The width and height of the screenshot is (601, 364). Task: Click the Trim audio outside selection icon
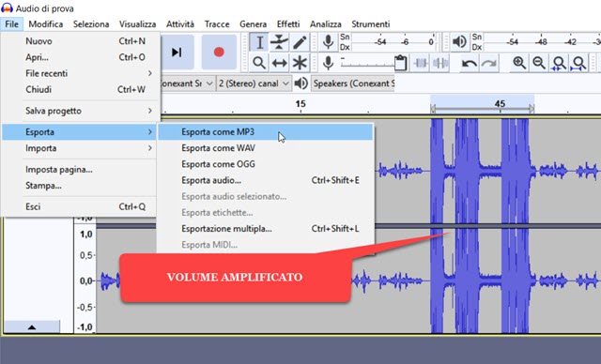(421, 63)
